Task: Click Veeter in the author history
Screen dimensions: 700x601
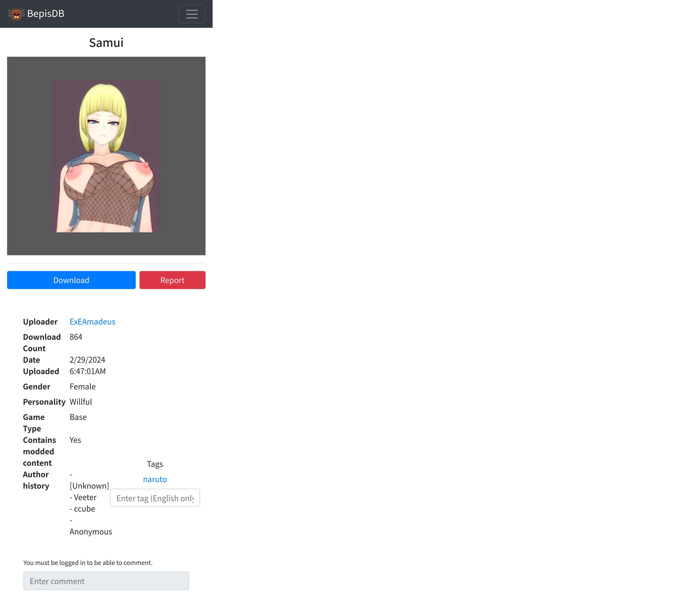Action: point(85,497)
